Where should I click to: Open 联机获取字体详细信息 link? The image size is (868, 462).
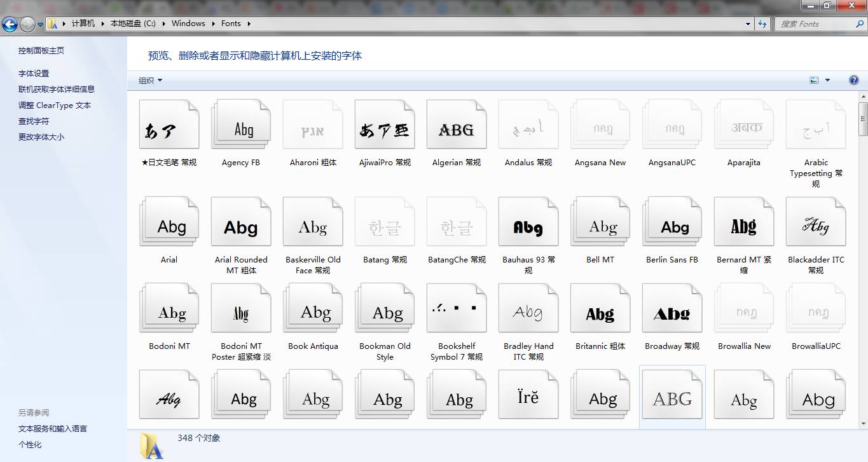(x=57, y=90)
